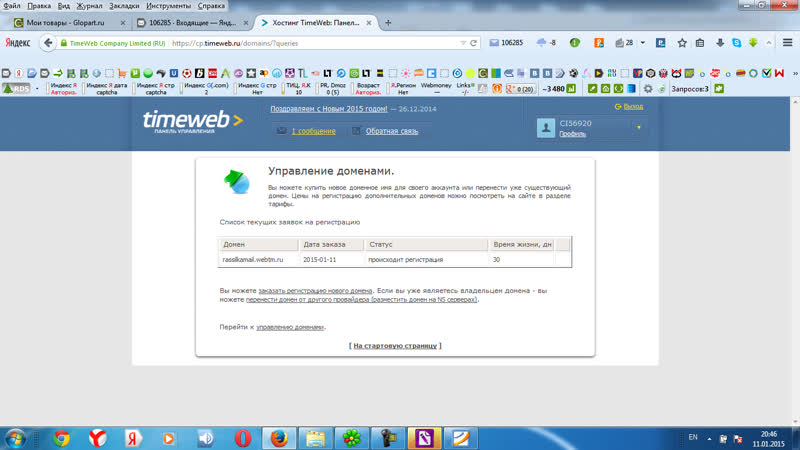
Task: Switch to the 106285 - Входящие tab
Action: (192, 22)
